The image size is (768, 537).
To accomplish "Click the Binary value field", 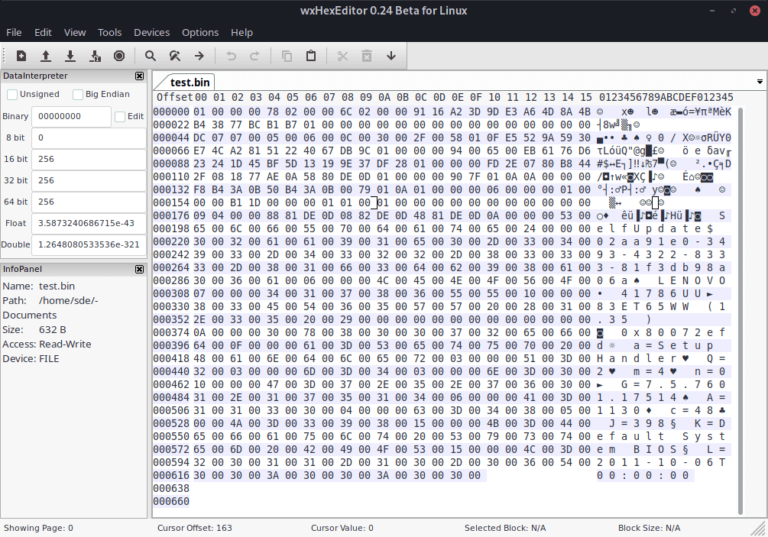I will point(72,116).
